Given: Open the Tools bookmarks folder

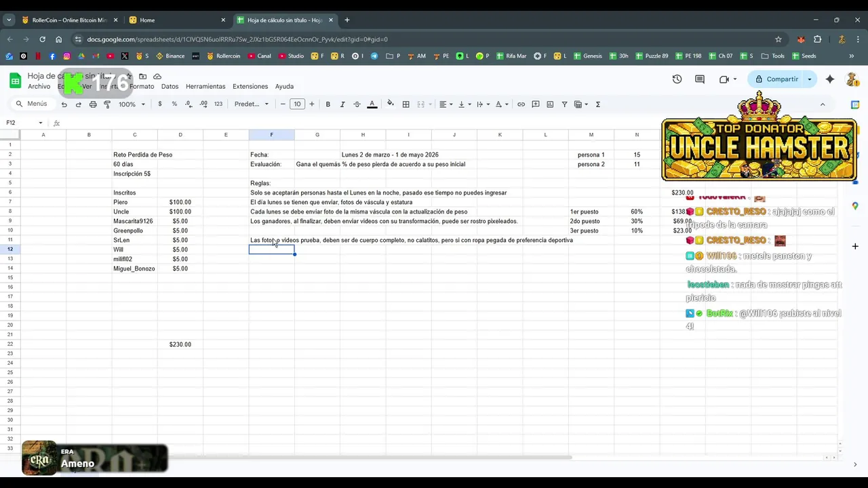Looking at the screenshot, I should (772, 56).
